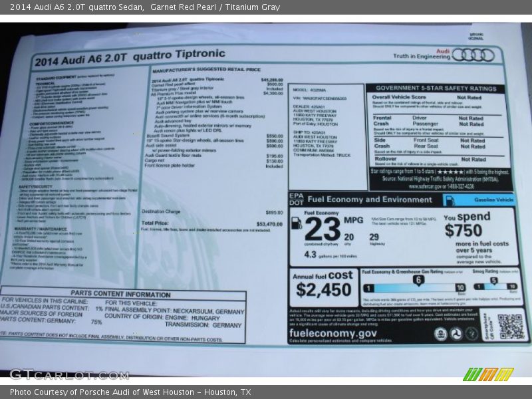The image size is (532, 399).
Task: Click the DOT emblem next to the EPA logo
Action: 456,333
